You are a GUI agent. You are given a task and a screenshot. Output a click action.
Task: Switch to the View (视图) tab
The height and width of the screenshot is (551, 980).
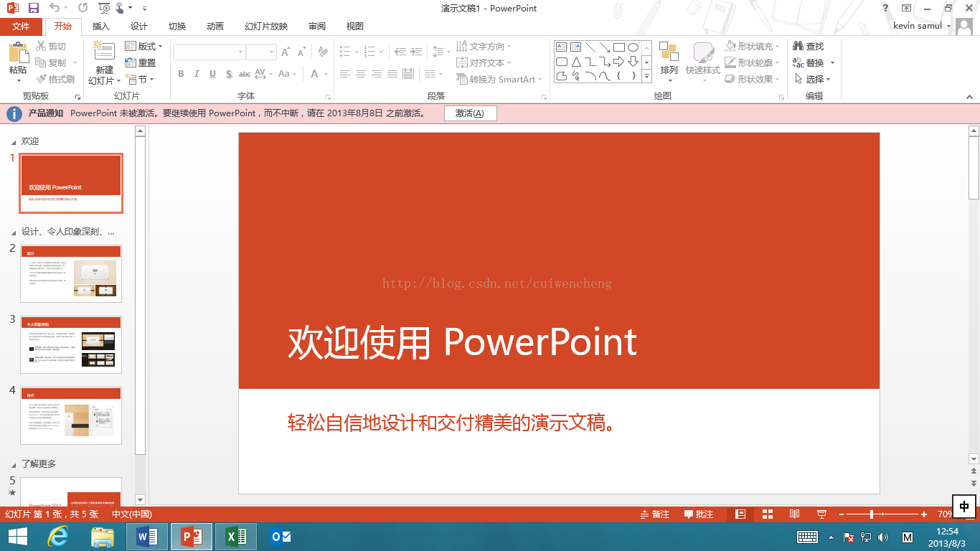click(355, 27)
